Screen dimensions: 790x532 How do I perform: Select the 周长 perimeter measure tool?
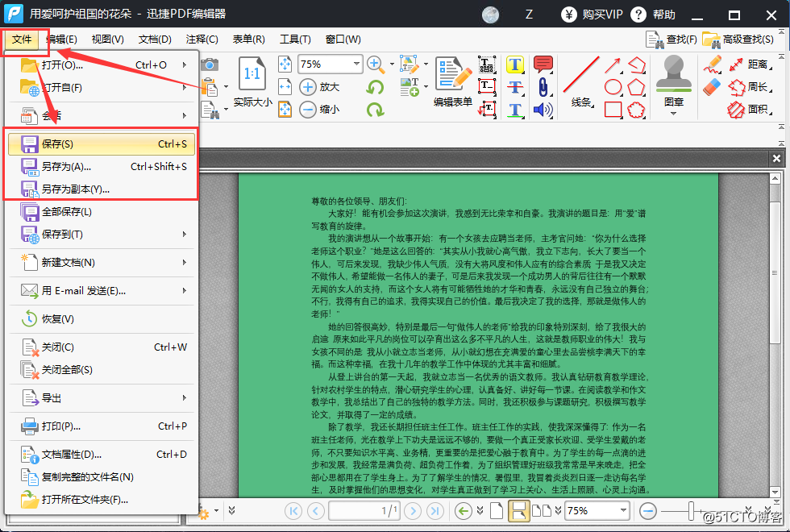(750, 87)
